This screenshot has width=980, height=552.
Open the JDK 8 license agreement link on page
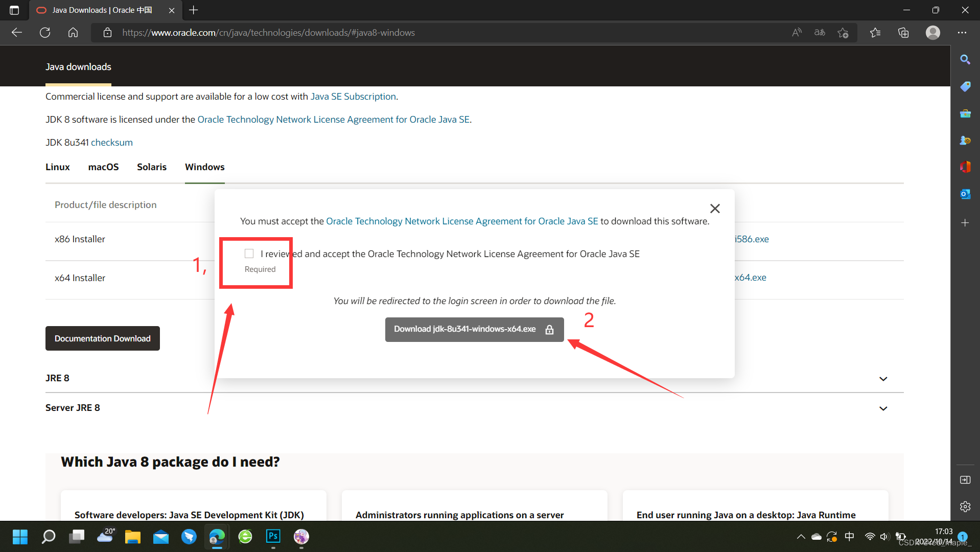[333, 120]
